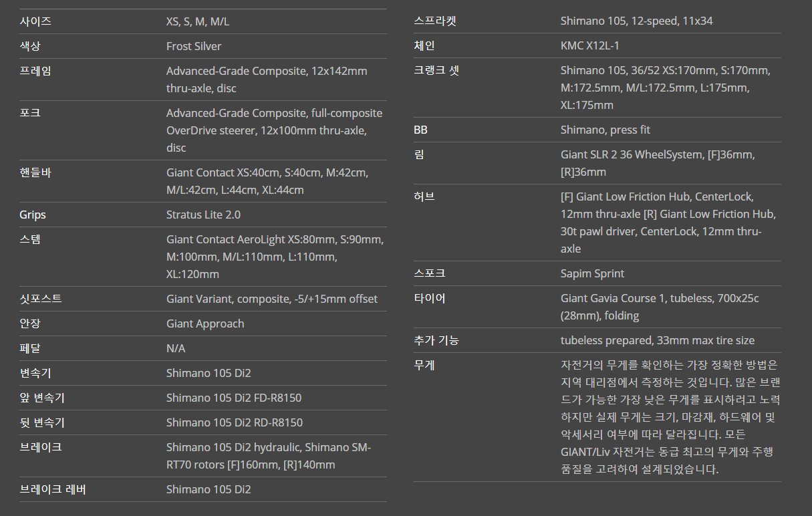812x516 pixels.
Task: Click the 싯포스트 label
Action: coord(41,299)
